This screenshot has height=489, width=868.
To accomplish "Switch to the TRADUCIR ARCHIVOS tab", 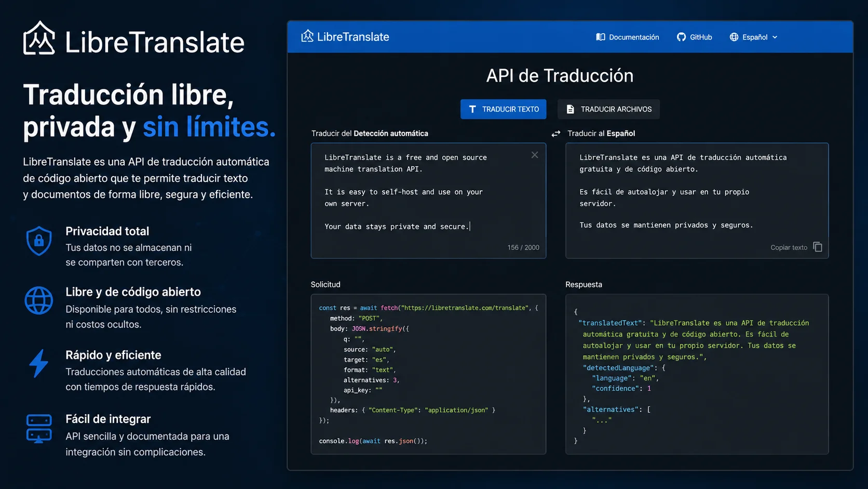I will coord(609,109).
